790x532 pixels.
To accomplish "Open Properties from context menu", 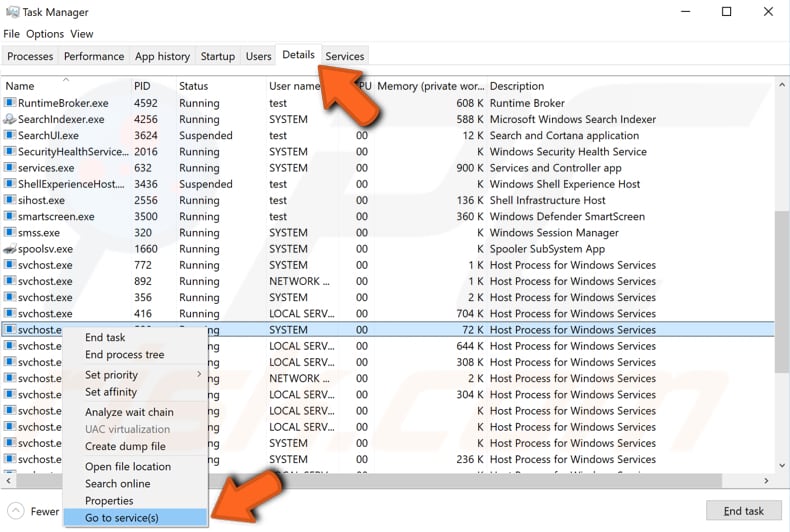I will click(109, 500).
